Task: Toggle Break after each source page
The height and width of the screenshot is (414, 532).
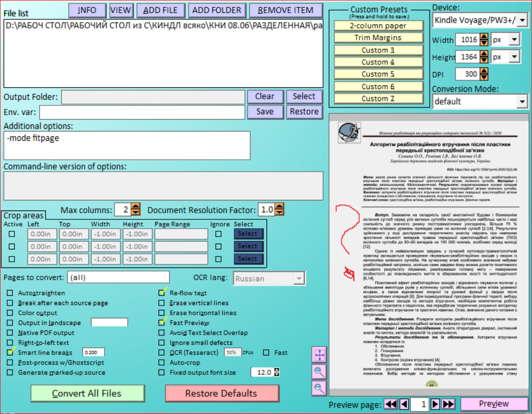Action: tap(10, 303)
